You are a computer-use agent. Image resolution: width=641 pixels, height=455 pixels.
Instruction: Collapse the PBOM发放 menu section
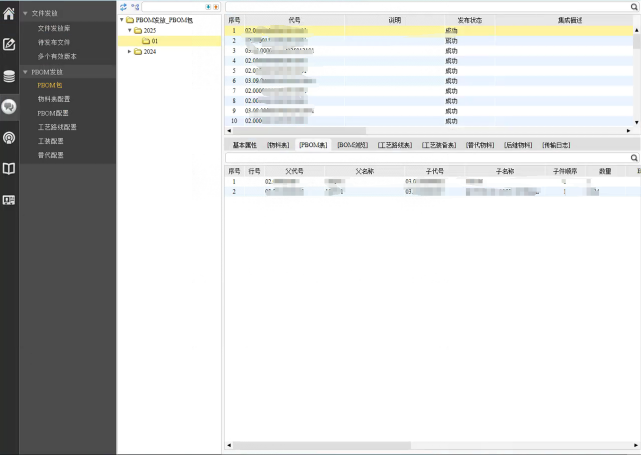[x=25, y=72]
